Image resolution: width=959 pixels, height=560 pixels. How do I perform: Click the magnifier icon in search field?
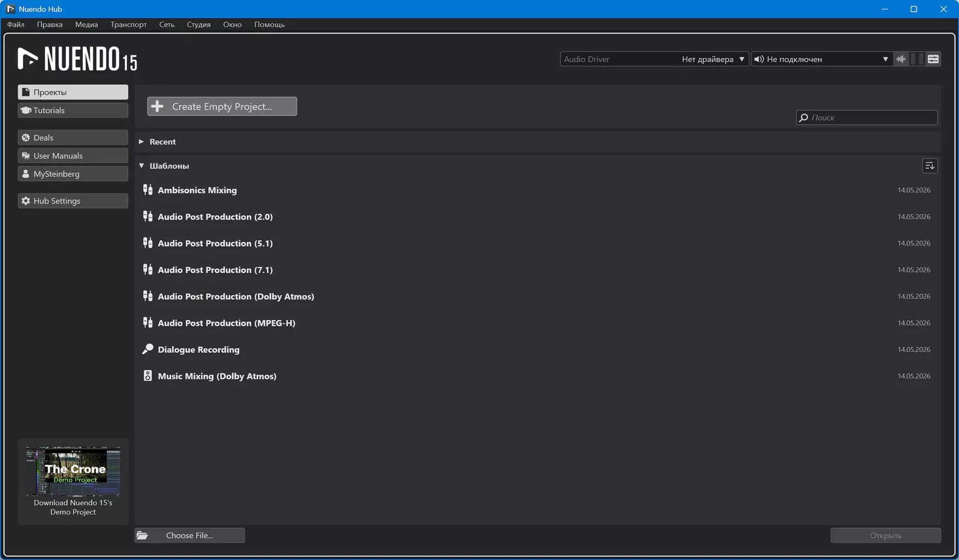click(x=804, y=117)
